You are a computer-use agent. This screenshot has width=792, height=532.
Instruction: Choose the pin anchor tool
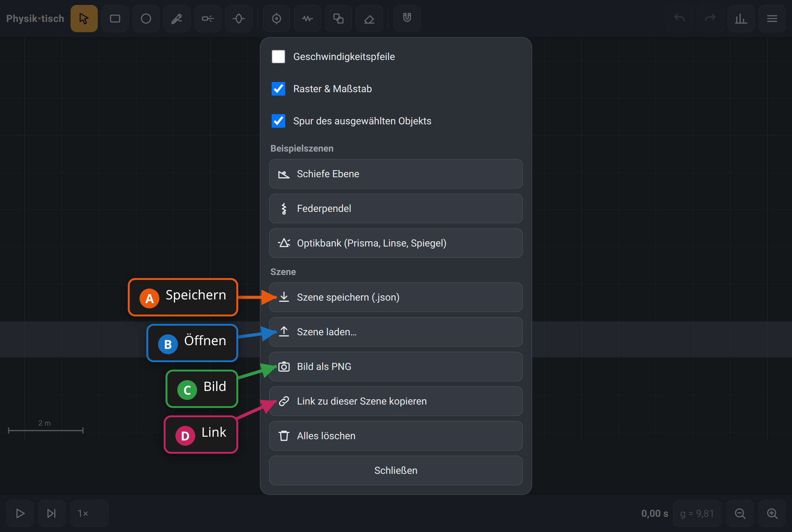coord(277,19)
